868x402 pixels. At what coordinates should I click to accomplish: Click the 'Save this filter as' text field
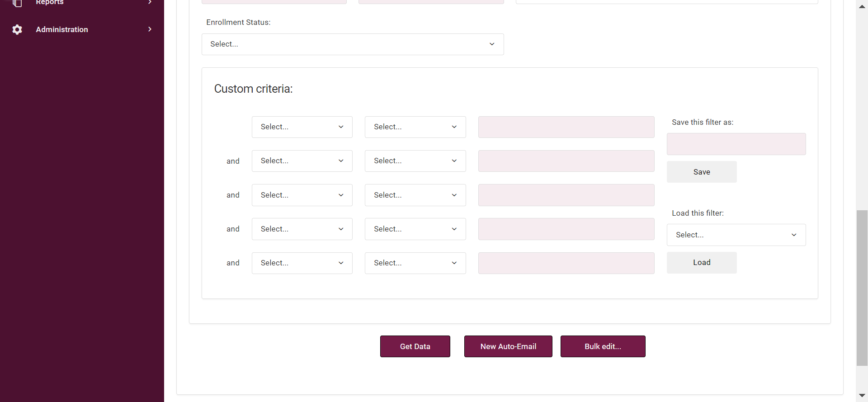pos(736,144)
